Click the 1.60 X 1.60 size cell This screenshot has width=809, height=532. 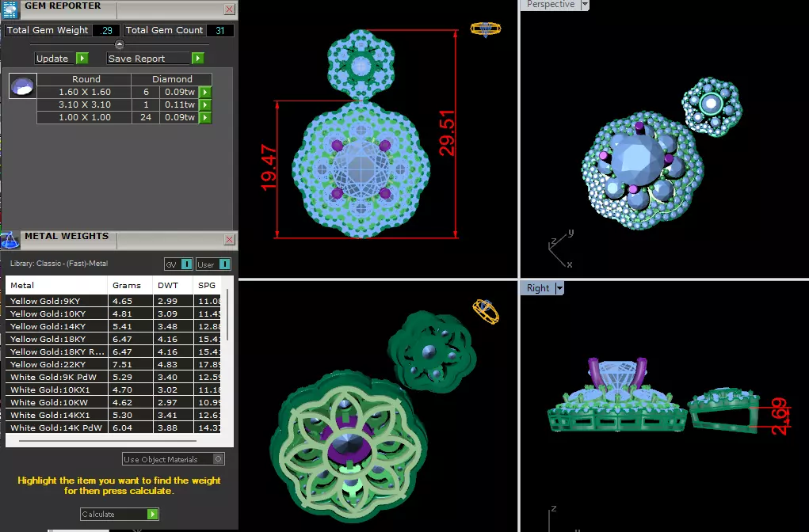coord(84,93)
